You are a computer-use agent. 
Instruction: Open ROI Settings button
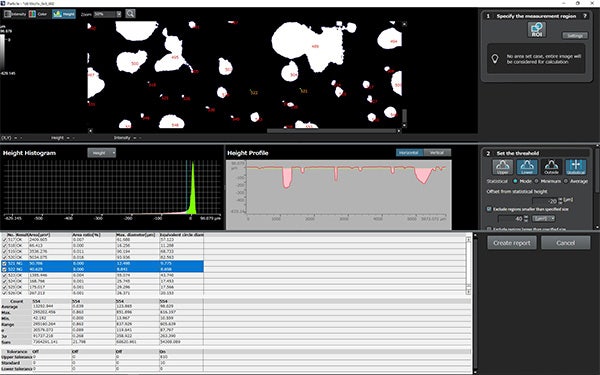pyautogui.click(x=575, y=36)
